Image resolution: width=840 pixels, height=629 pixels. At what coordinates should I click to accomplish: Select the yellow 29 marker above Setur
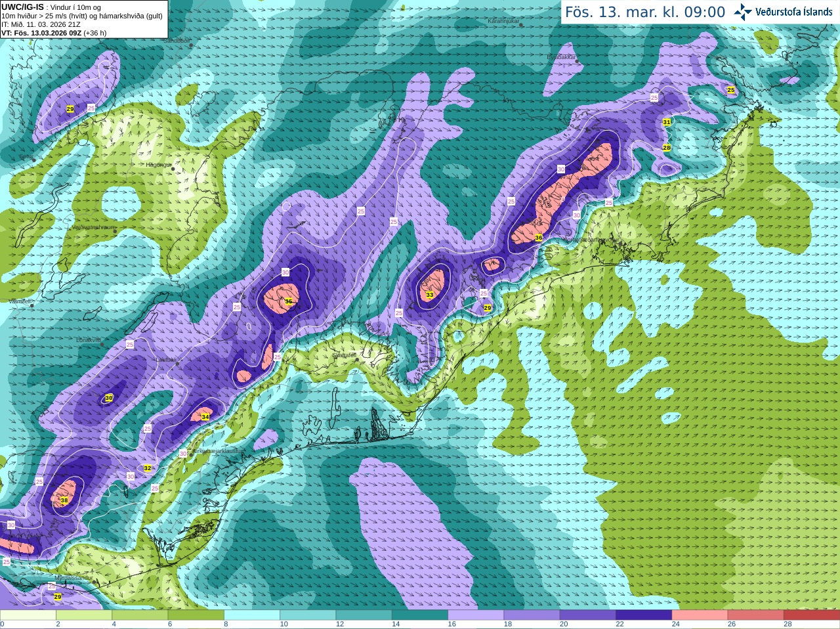[70, 108]
